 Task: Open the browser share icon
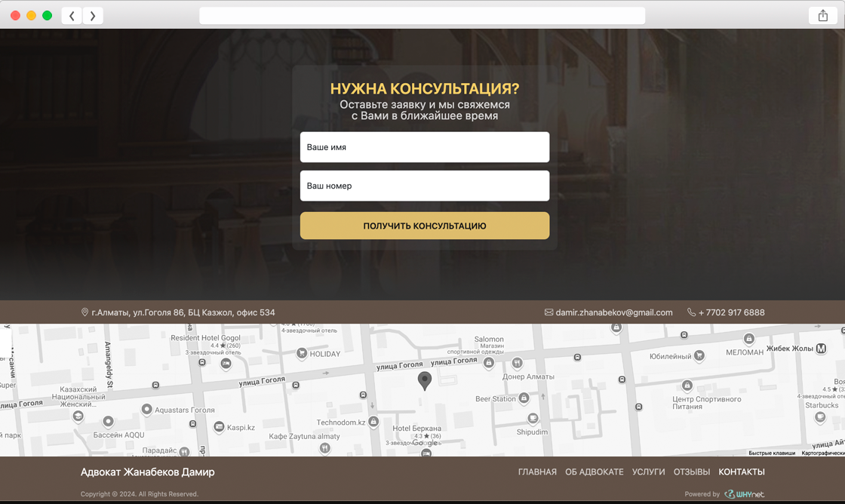click(822, 16)
